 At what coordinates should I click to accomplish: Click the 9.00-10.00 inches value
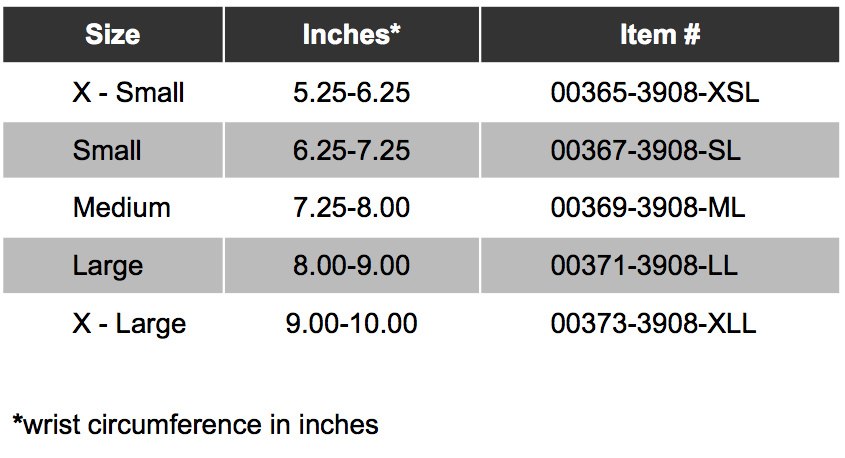(x=352, y=324)
